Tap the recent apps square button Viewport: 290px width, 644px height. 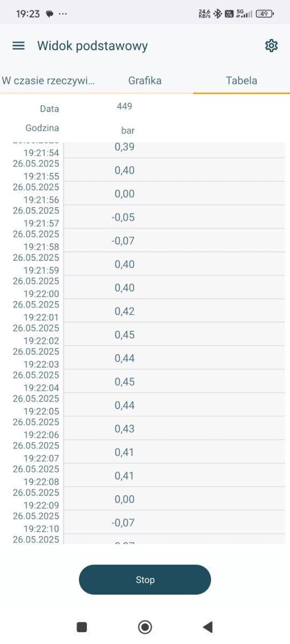82,626
